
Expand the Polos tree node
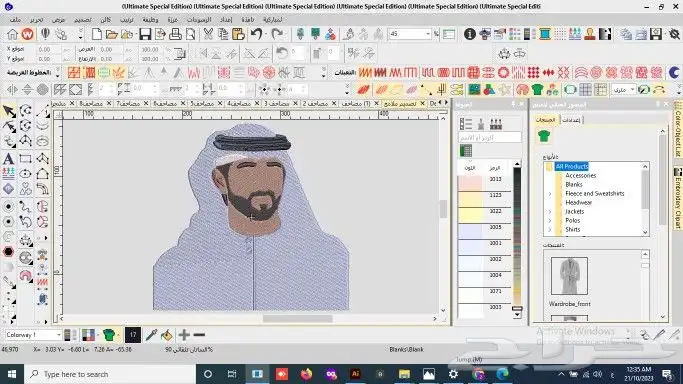[550, 221]
